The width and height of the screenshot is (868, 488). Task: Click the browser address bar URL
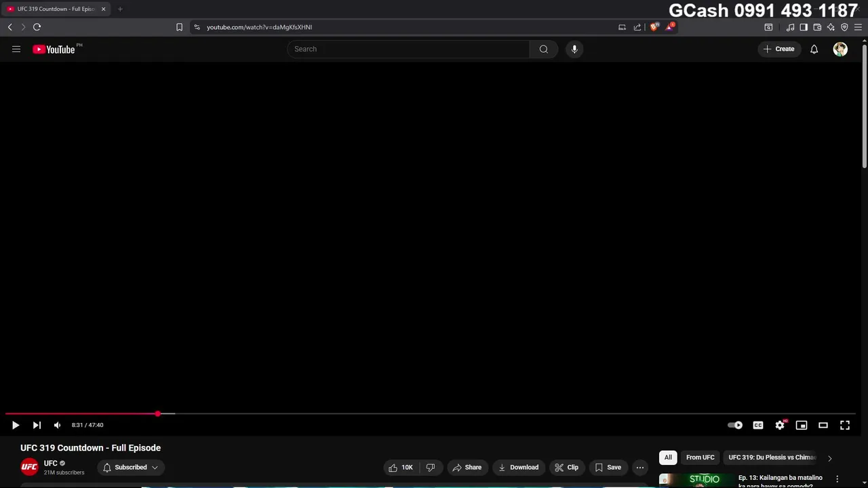[x=259, y=27]
